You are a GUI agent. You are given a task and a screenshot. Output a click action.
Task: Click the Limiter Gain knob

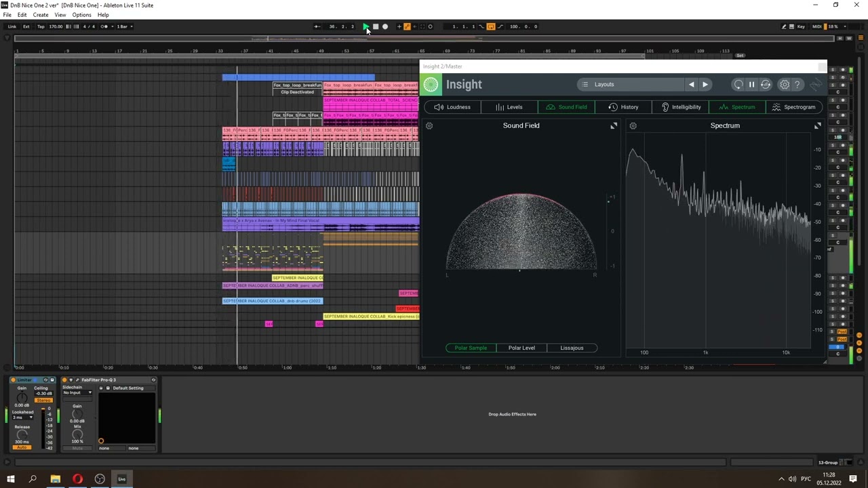tap(22, 397)
